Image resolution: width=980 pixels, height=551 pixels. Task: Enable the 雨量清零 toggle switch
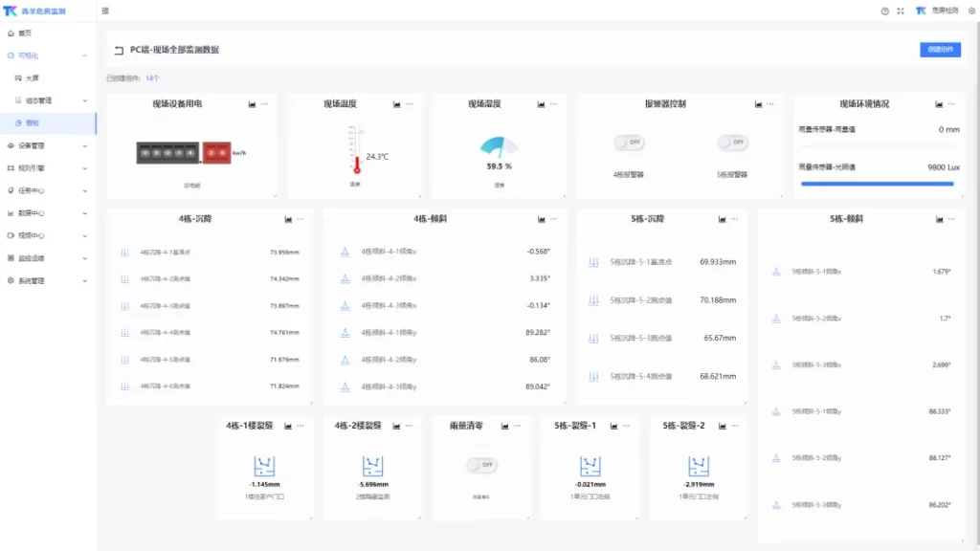(481, 464)
